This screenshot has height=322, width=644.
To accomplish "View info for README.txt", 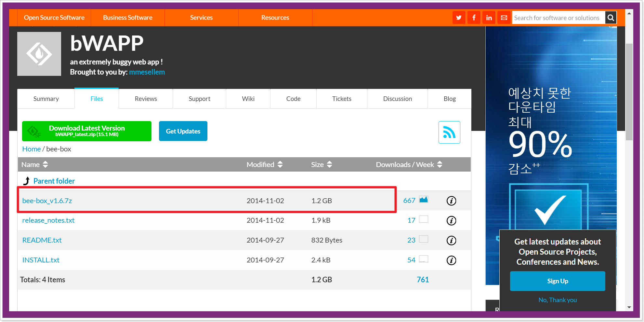I will (451, 241).
